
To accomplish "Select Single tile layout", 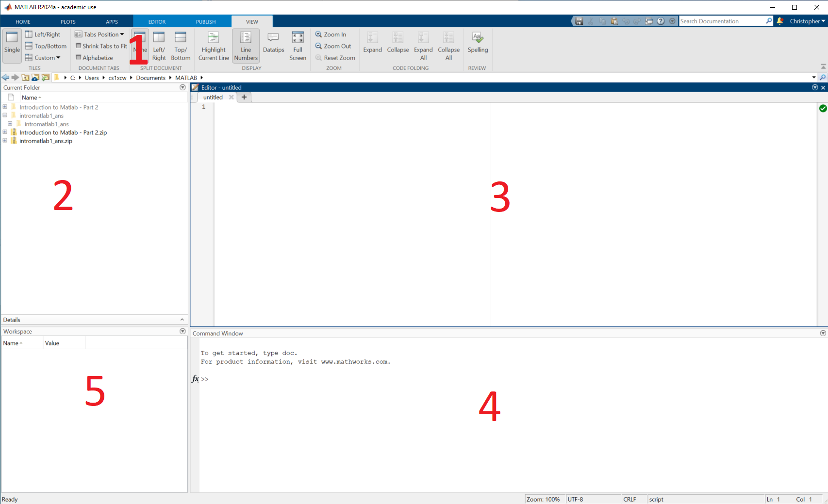I will pos(11,45).
